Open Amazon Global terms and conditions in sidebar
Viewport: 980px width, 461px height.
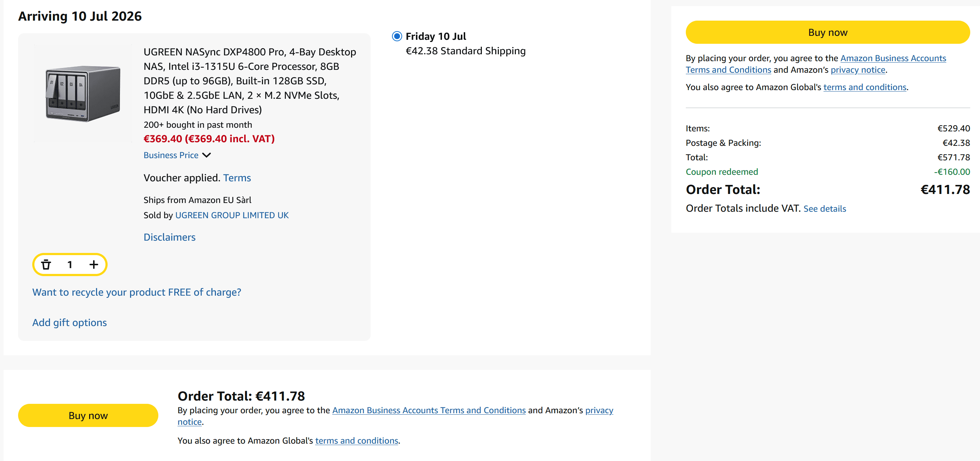pyautogui.click(x=865, y=87)
